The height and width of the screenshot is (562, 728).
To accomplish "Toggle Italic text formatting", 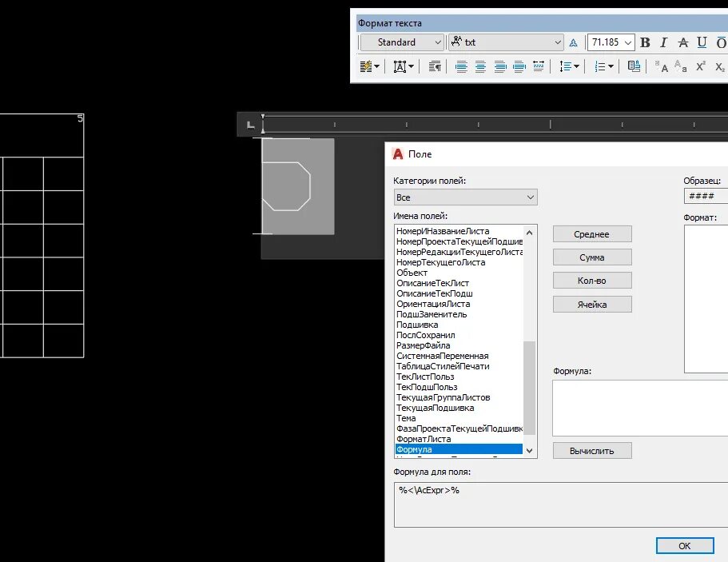I will click(x=663, y=42).
